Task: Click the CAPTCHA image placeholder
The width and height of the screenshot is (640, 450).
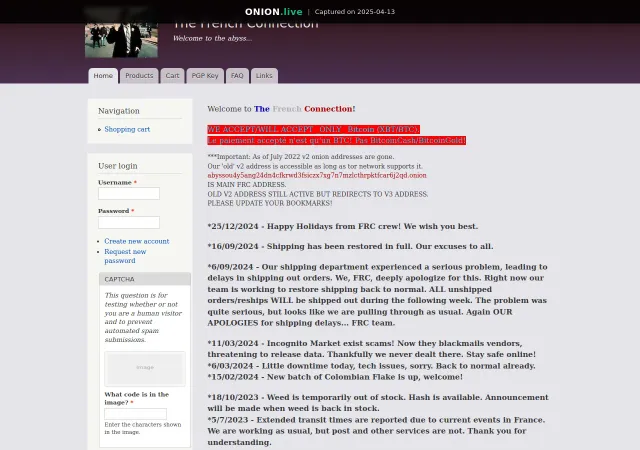Action: click(145, 368)
